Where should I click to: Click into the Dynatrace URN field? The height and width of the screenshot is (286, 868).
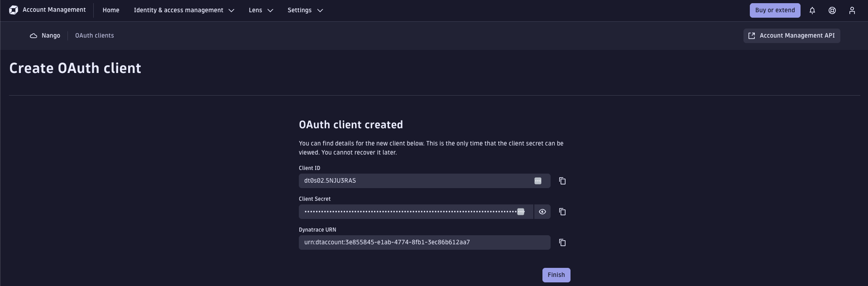424,242
